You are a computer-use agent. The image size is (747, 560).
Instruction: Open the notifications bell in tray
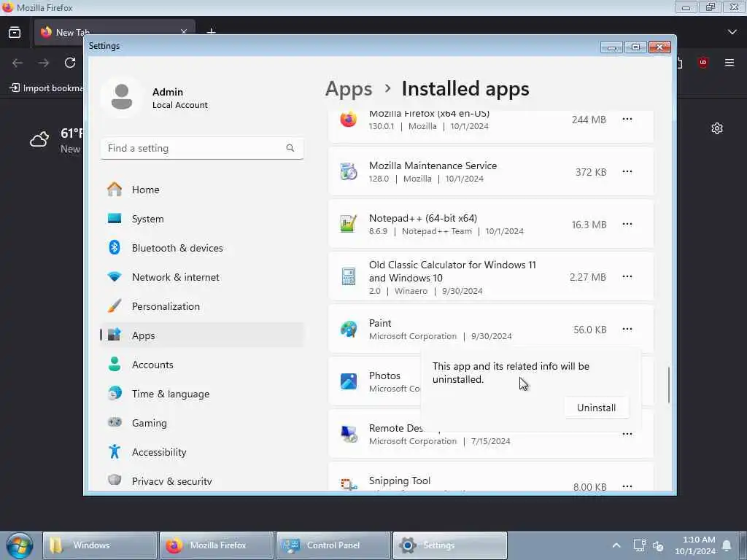click(x=727, y=545)
